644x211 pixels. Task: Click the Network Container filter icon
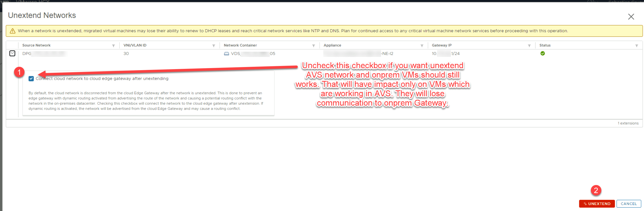[x=314, y=46]
